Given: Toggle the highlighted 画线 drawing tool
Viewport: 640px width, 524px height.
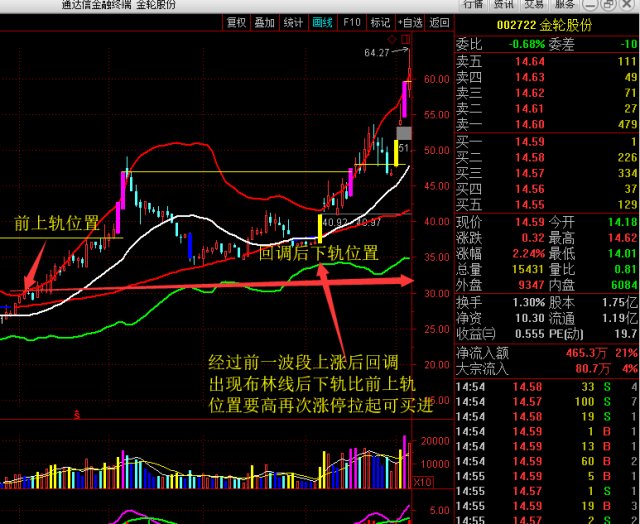Looking at the screenshot, I should click(322, 21).
